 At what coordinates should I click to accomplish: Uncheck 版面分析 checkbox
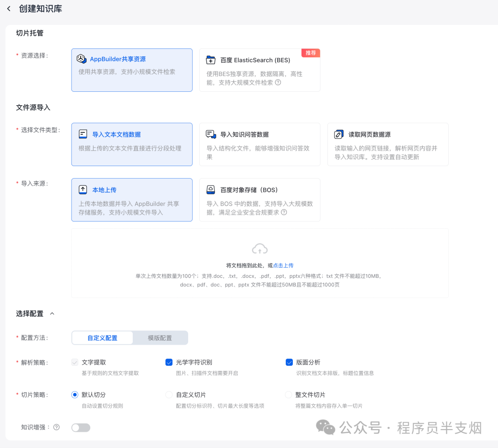[x=289, y=362]
